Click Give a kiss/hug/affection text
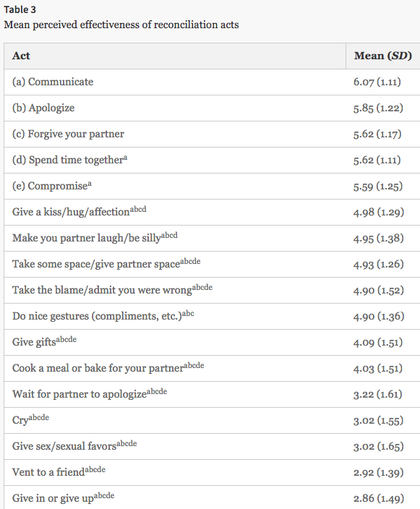 [x=80, y=212]
